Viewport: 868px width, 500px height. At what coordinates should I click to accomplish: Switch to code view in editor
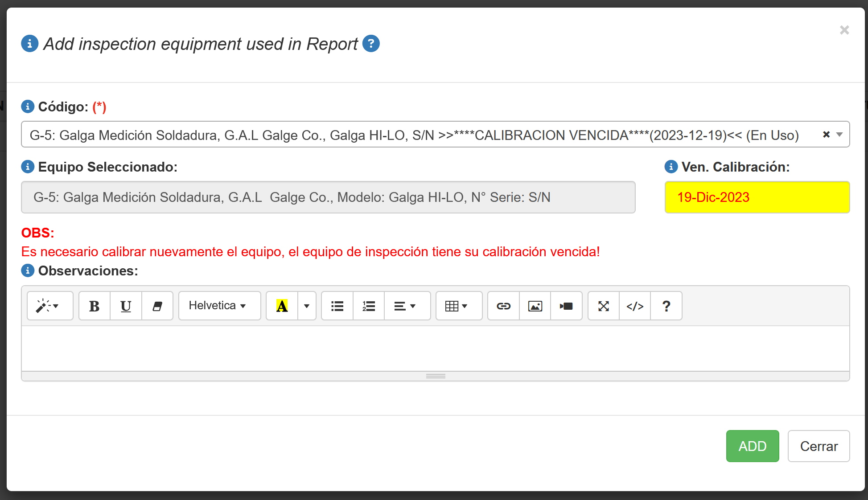pyautogui.click(x=635, y=306)
